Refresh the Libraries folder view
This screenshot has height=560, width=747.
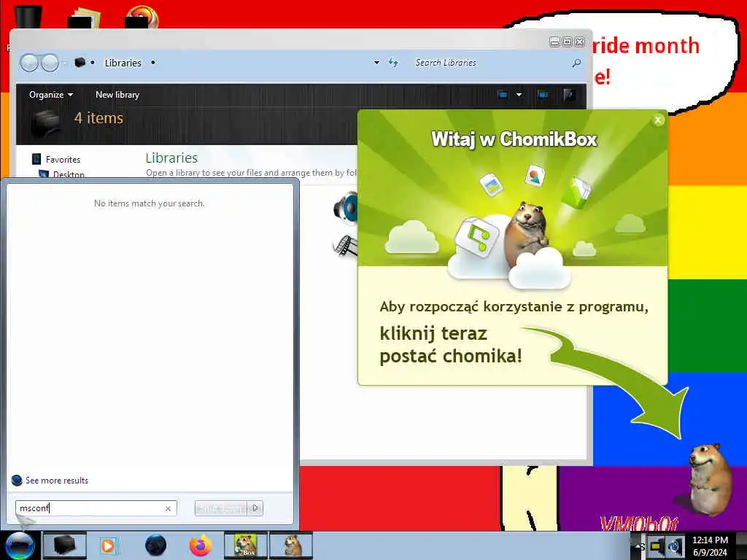click(x=393, y=63)
